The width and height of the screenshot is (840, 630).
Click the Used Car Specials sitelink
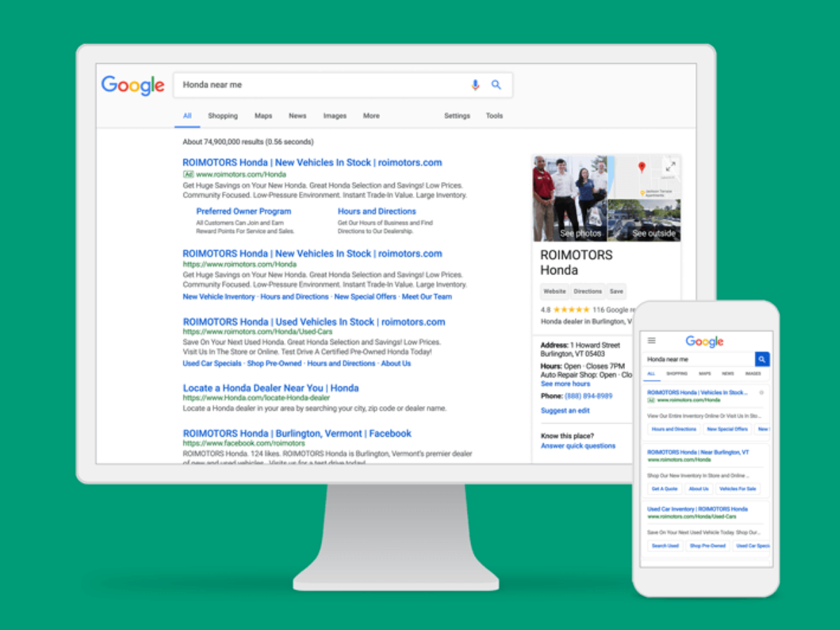click(x=212, y=363)
